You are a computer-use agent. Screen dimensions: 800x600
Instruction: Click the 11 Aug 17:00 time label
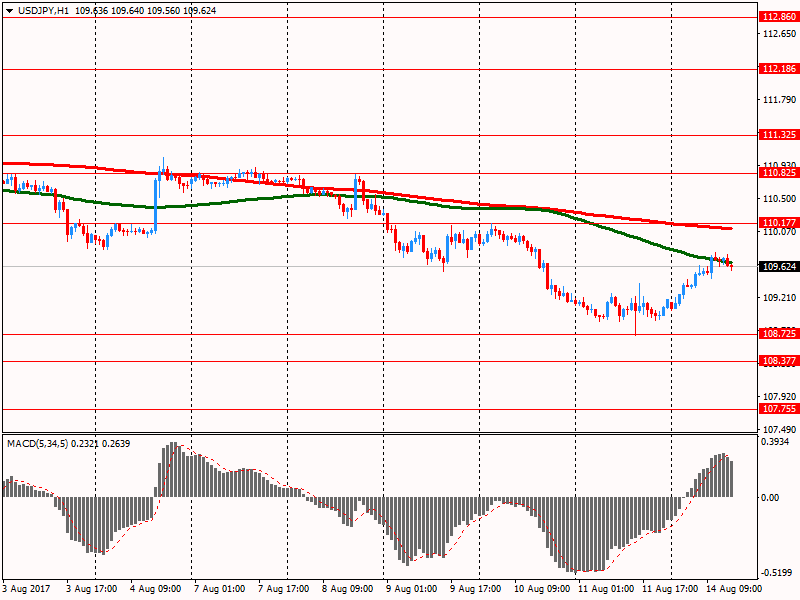coord(670,589)
